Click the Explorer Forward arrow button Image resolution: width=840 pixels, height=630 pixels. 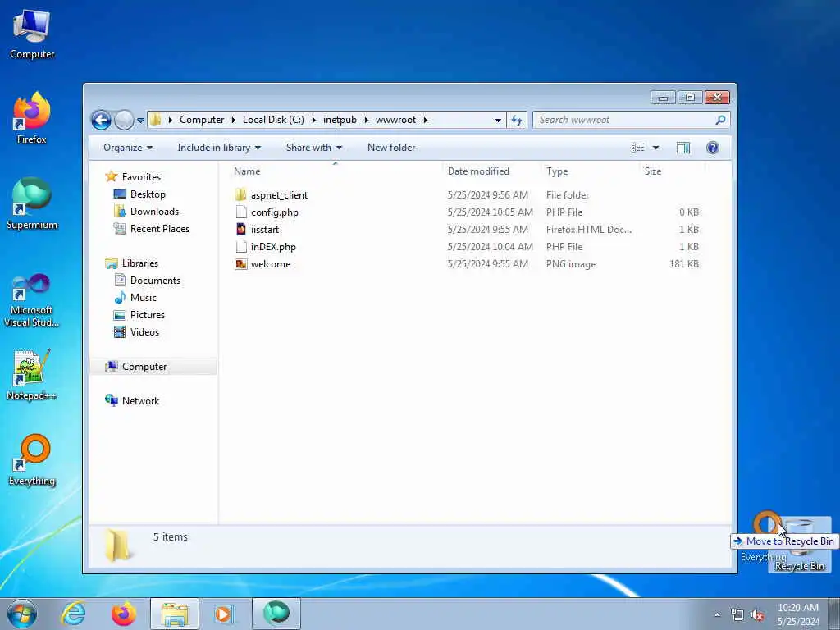tap(124, 120)
